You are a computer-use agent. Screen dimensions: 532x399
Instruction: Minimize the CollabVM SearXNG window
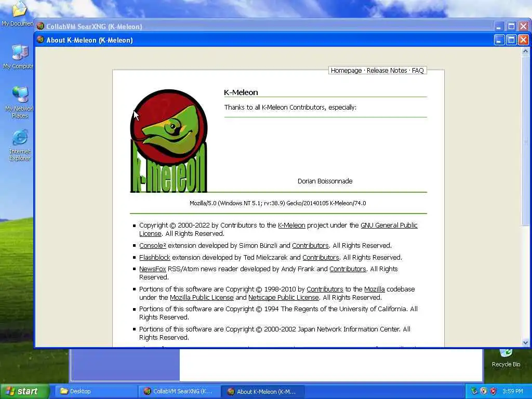click(x=499, y=26)
